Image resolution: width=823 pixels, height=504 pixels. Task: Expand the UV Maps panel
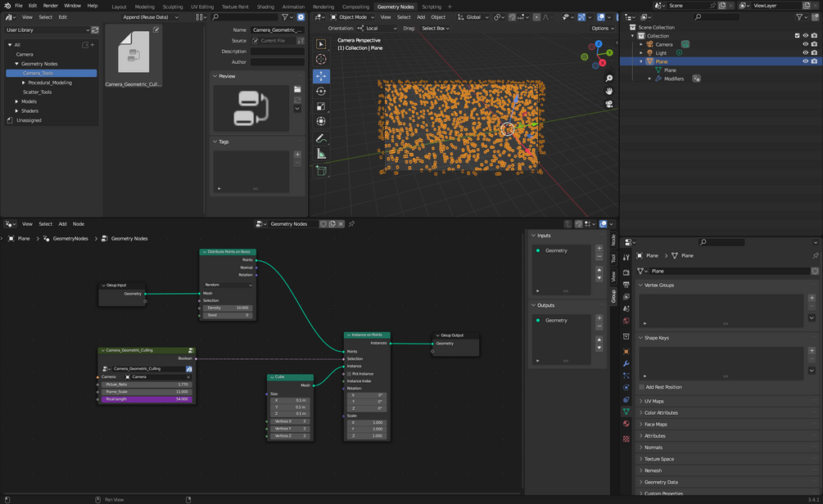[x=653, y=401]
